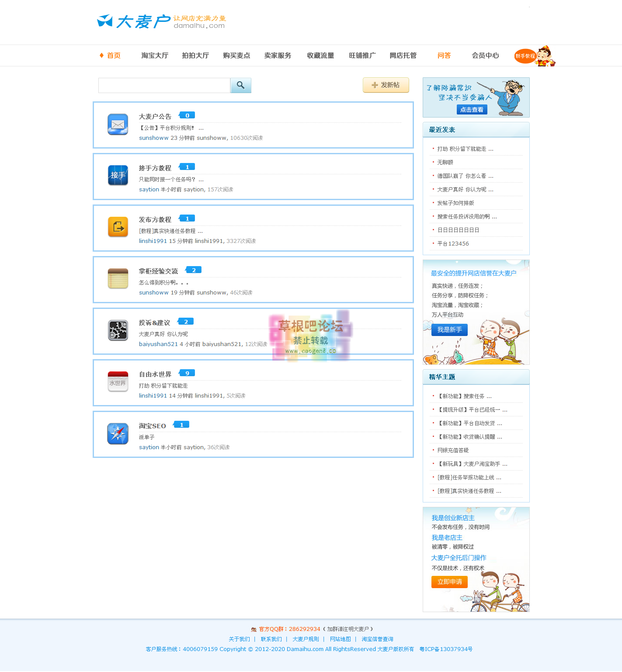The width and height of the screenshot is (622, 672).
Task: Focus the forum search text field
Action: coord(164,85)
